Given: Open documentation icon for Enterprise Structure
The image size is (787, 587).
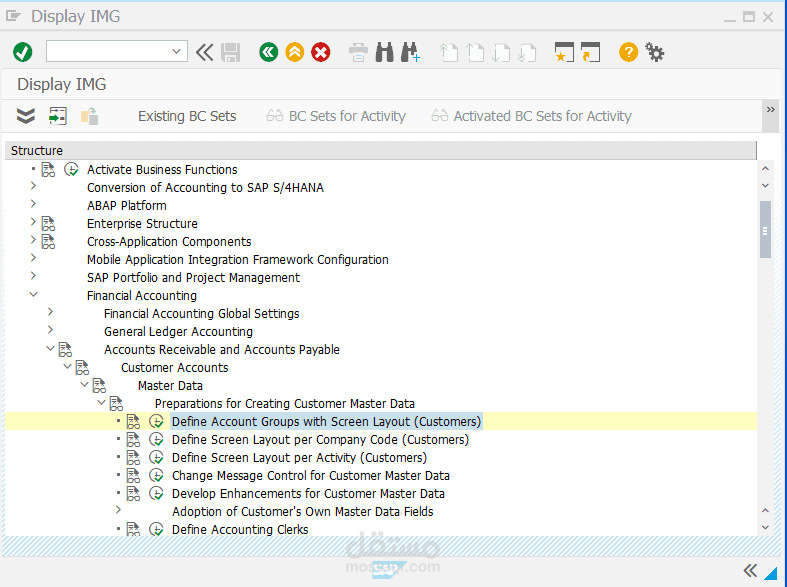Looking at the screenshot, I should click(x=48, y=224).
